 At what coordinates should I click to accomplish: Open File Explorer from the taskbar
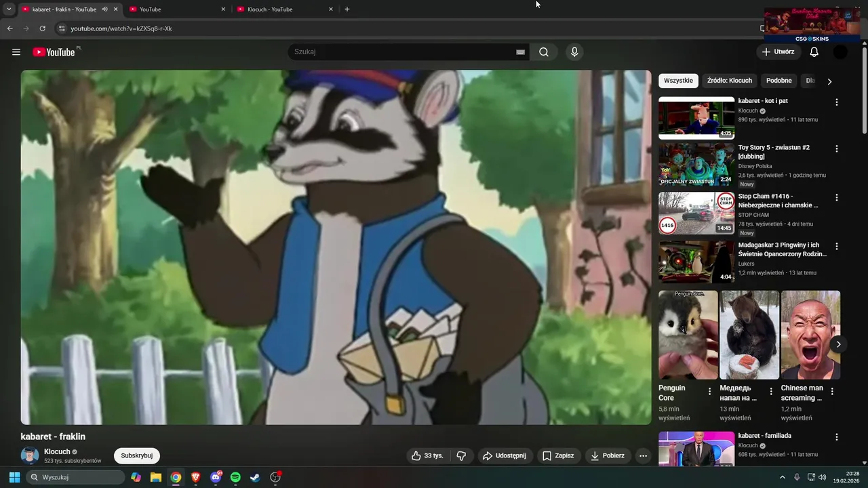pyautogui.click(x=156, y=477)
